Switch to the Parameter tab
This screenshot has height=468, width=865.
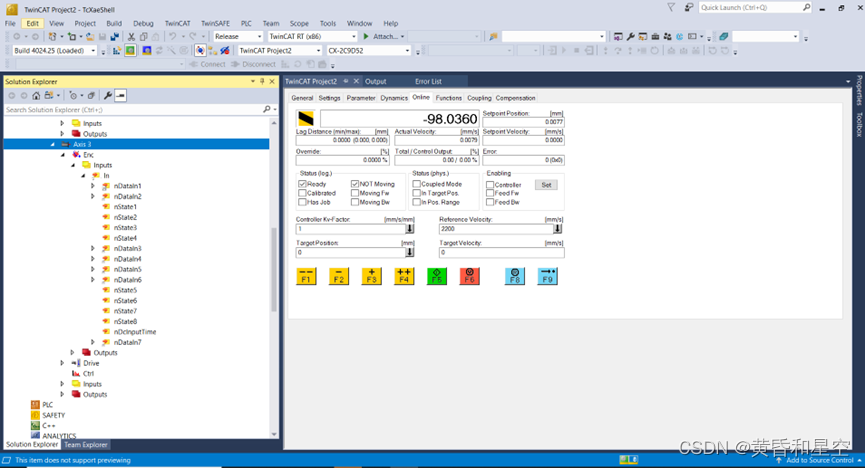(x=361, y=98)
